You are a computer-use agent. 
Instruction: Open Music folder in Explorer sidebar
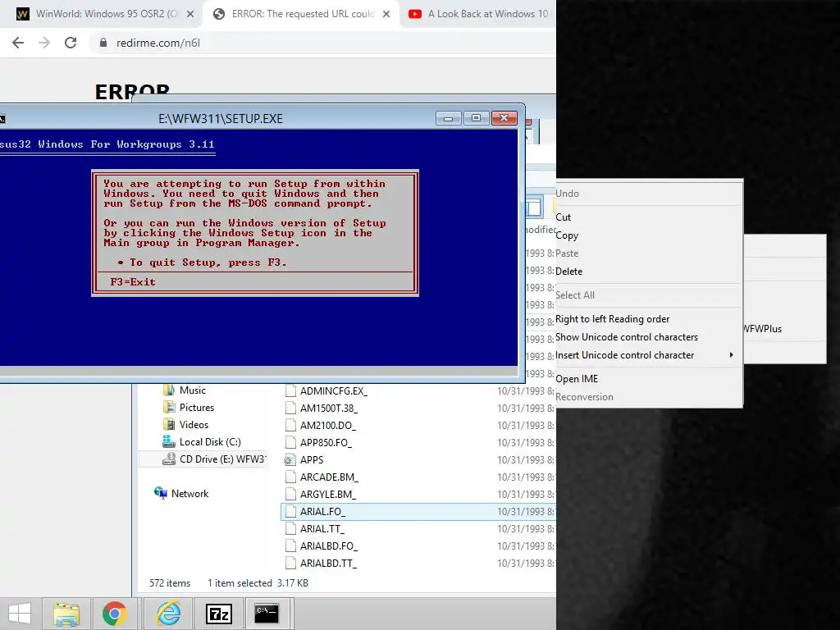[192, 390]
